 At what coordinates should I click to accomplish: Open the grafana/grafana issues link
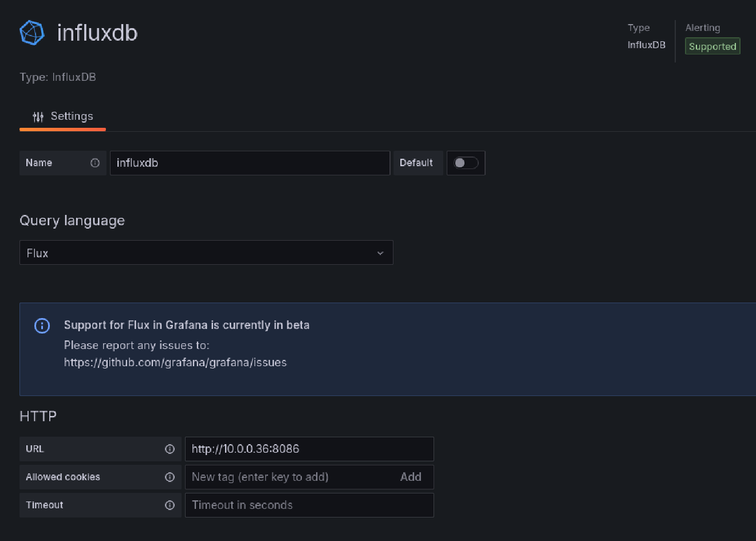tap(175, 362)
